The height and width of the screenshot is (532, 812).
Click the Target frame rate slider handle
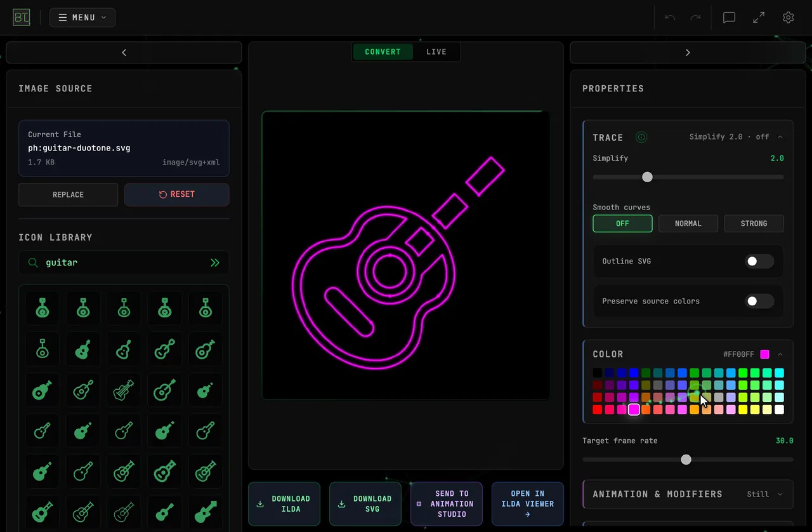click(x=686, y=460)
